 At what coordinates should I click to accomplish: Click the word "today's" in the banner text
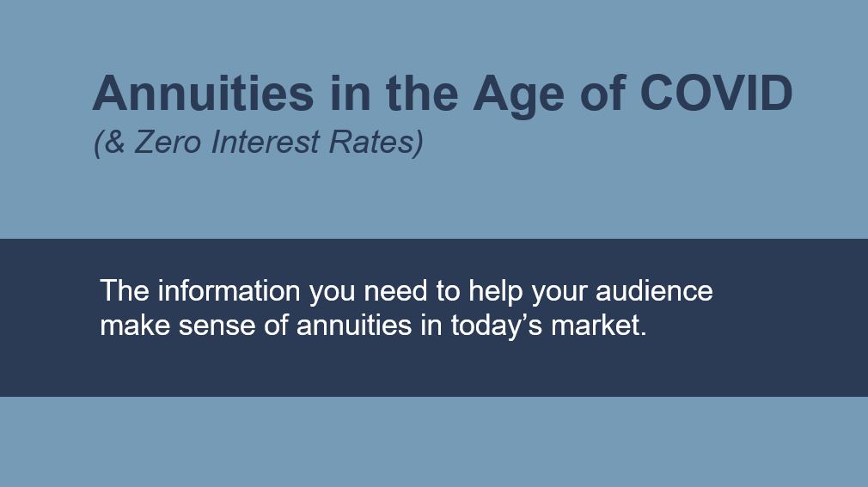pyautogui.click(x=497, y=326)
